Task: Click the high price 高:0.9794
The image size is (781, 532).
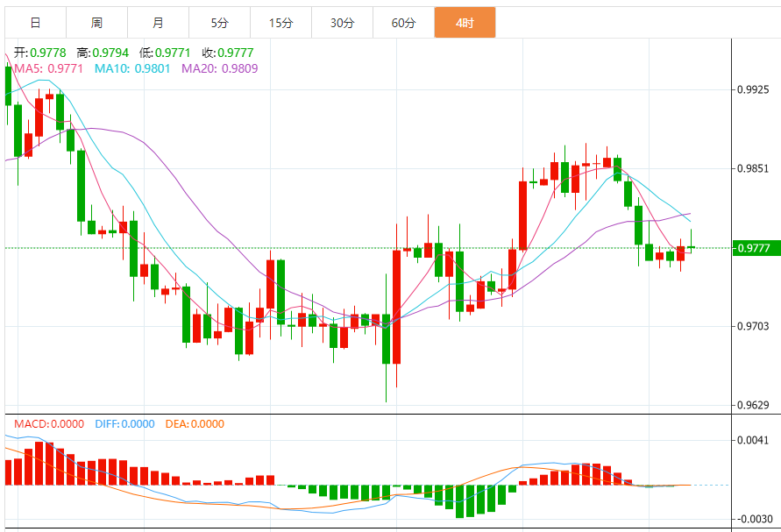Action: [103, 53]
